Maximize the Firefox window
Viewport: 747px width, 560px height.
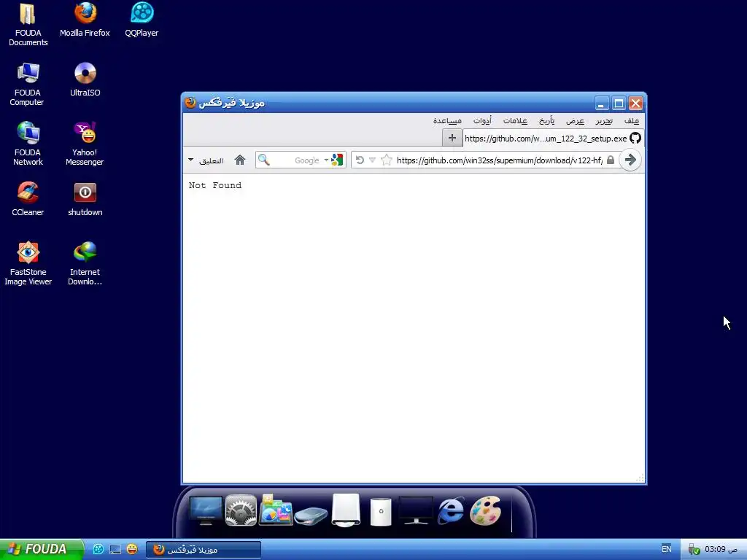point(619,104)
